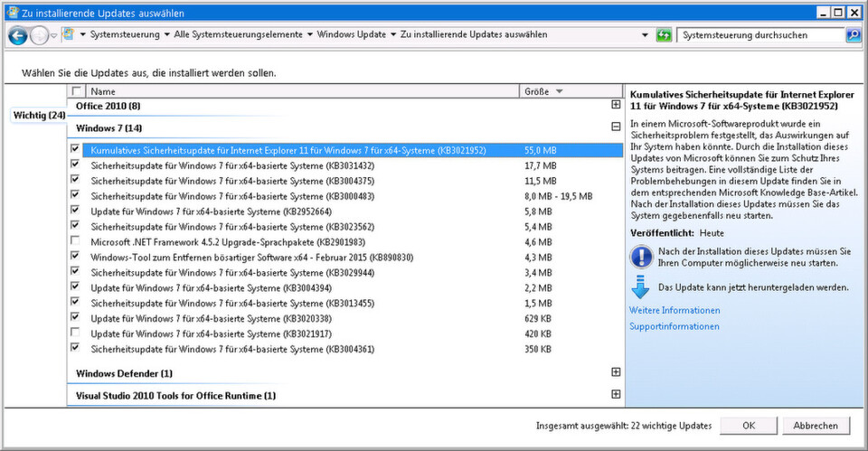Open the Weitere Informationen link
Viewport: 868px width, 451px height.
[x=675, y=310]
